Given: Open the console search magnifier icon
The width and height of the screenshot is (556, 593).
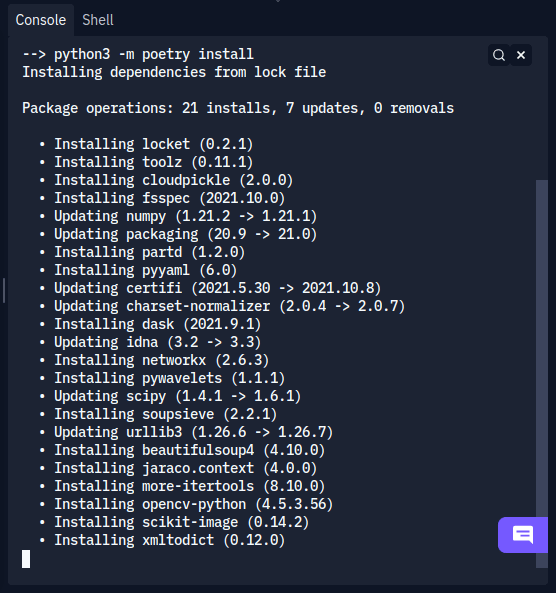Looking at the screenshot, I should pos(499,55).
